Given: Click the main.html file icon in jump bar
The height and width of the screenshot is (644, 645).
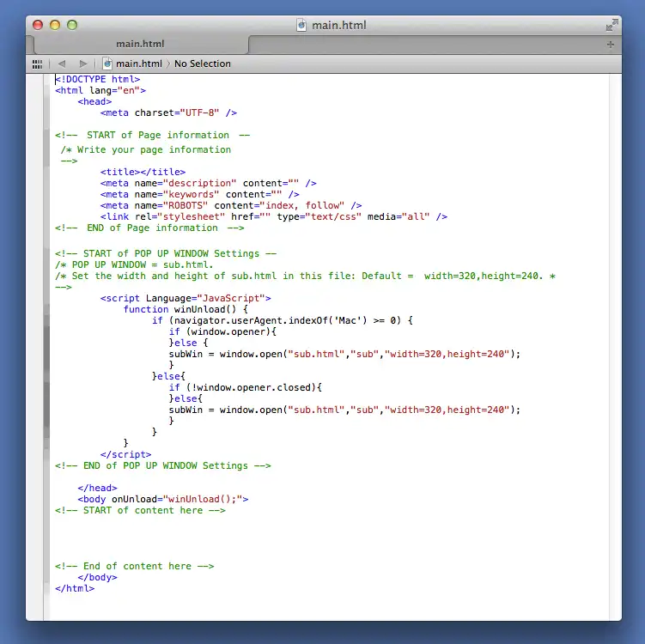Looking at the screenshot, I should [x=107, y=64].
